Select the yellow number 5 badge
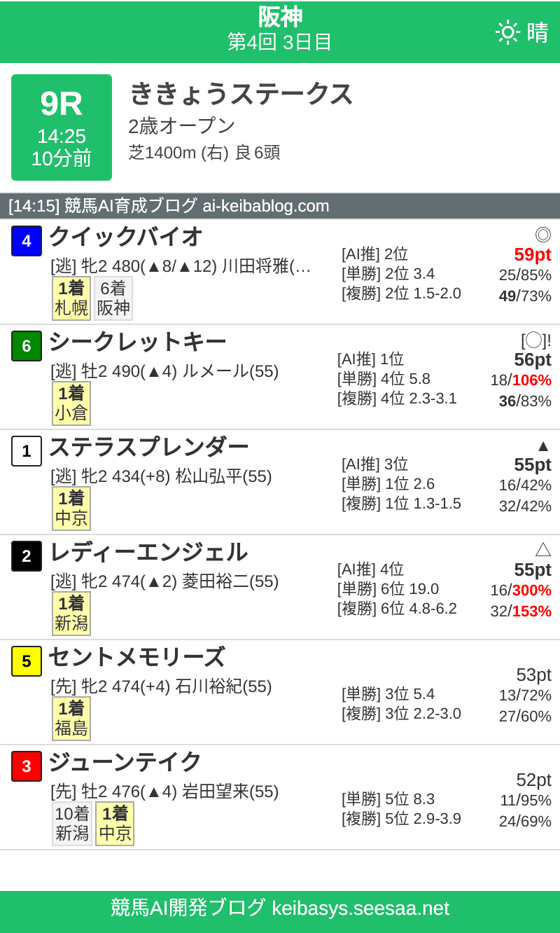 [26, 661]
